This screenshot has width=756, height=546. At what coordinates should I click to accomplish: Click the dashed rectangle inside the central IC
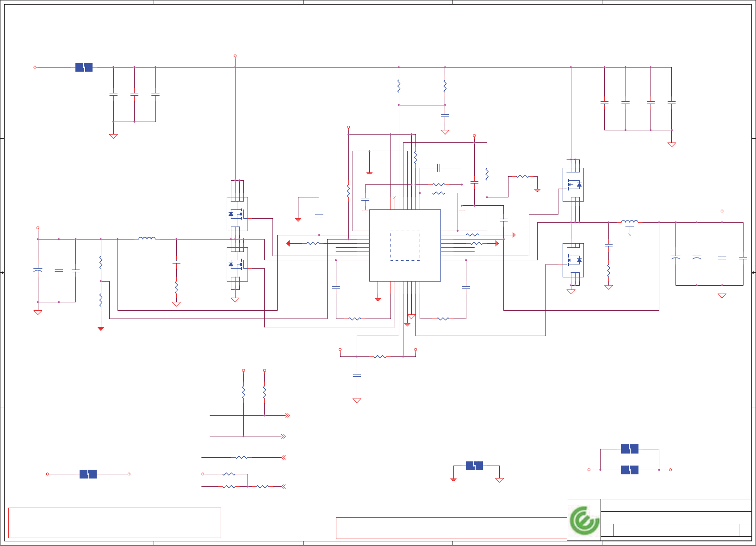[x=405, y=245]
